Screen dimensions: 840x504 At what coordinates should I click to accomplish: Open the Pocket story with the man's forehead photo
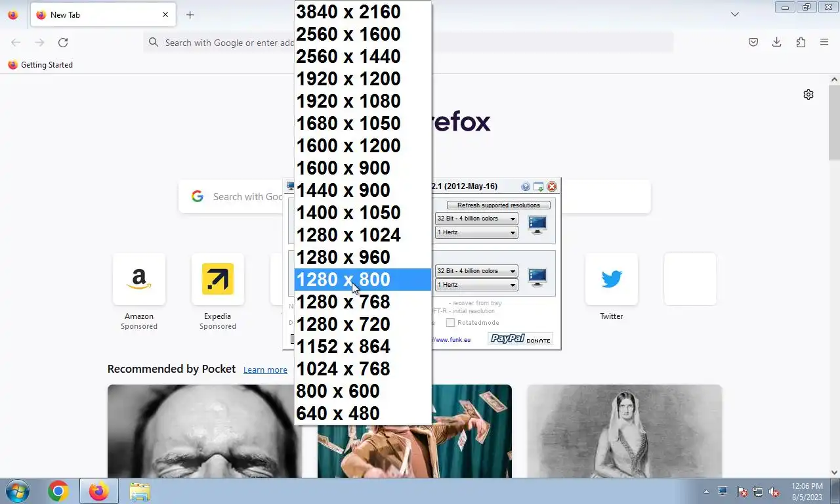coord(205,431)
